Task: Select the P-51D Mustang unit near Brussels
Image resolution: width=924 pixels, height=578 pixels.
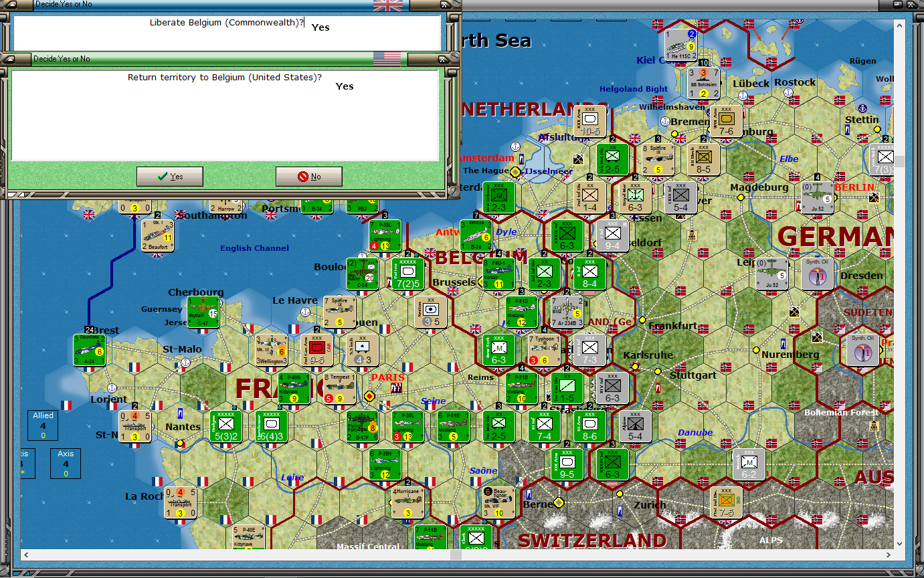Action: (x=522, y=312)
